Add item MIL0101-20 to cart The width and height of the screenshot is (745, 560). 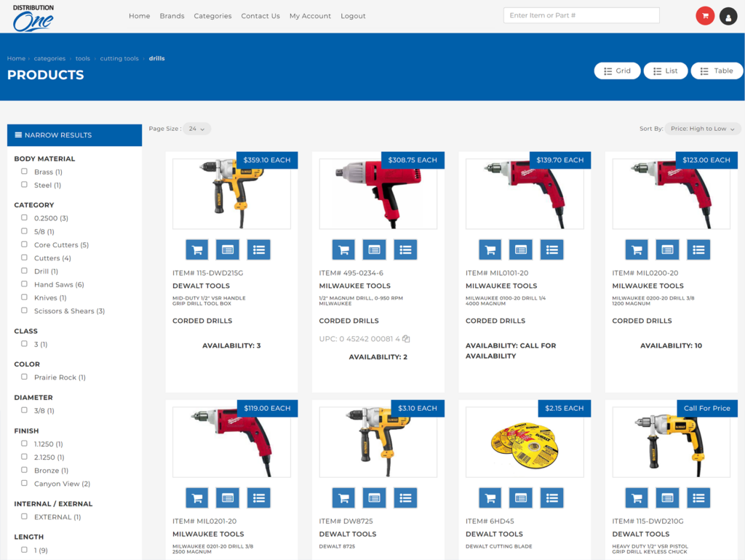pos(490,249)
